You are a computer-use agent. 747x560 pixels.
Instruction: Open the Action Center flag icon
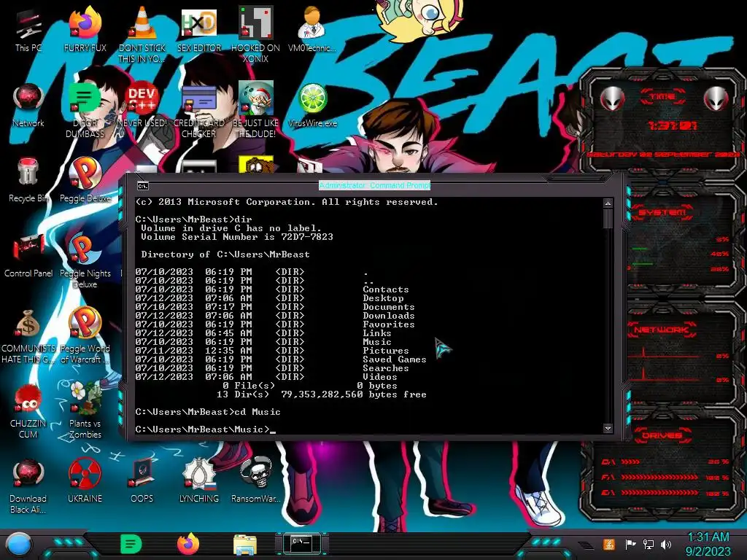630,544
